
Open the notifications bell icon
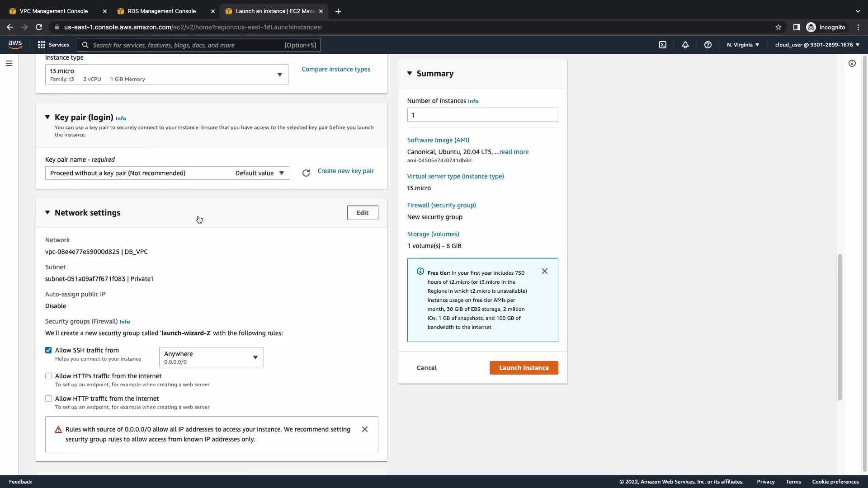(685, 45)
